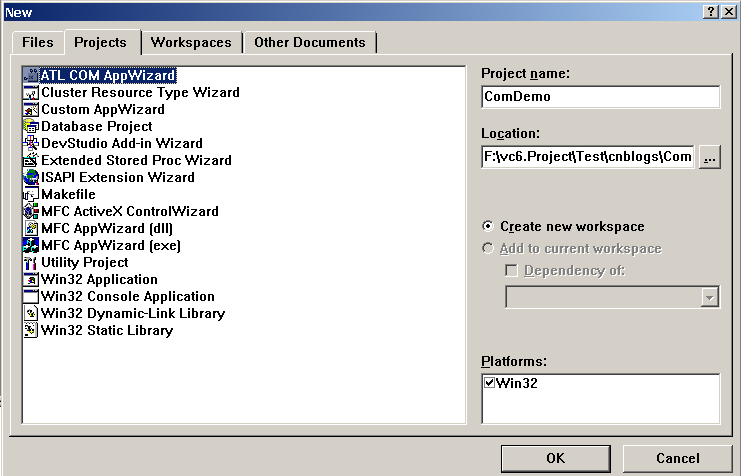Select the "MFC ActiveX ControlWizard" text entry
This screenshot has height=476, width=741.
pyautogui.click(x=130, y=211)
